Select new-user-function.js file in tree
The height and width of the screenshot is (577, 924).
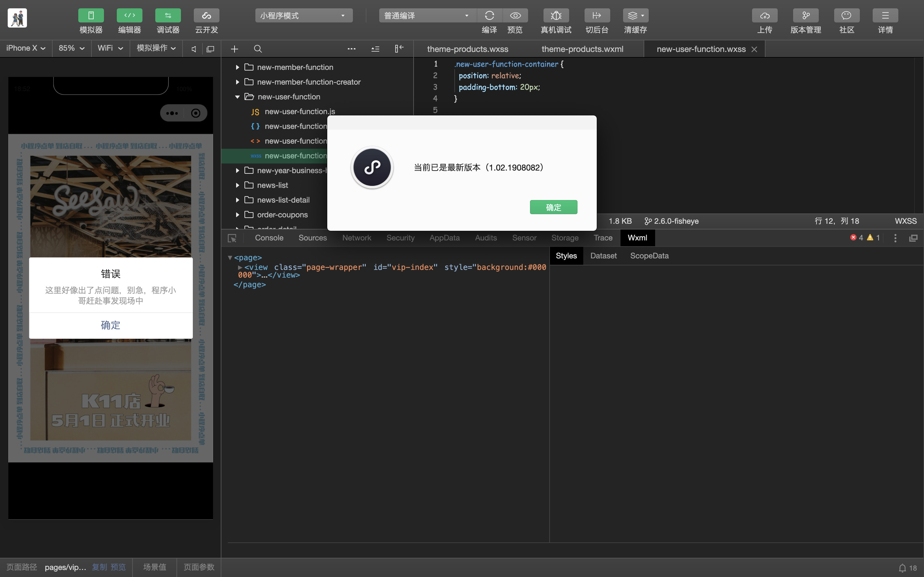coord(299,112)
